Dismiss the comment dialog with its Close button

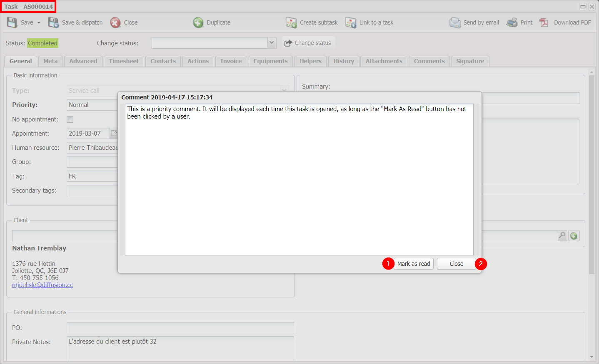pyautogui.click(x=456, y=264)
